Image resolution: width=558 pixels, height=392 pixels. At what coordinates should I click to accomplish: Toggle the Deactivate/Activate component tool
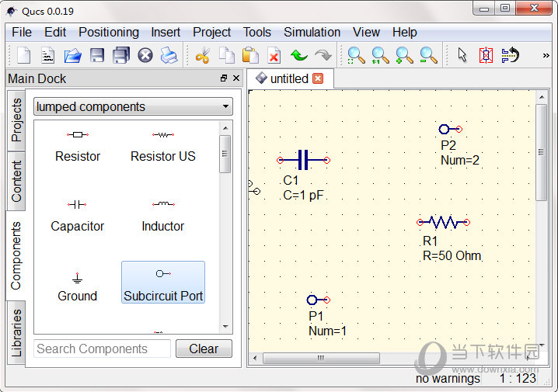[486, 55]
